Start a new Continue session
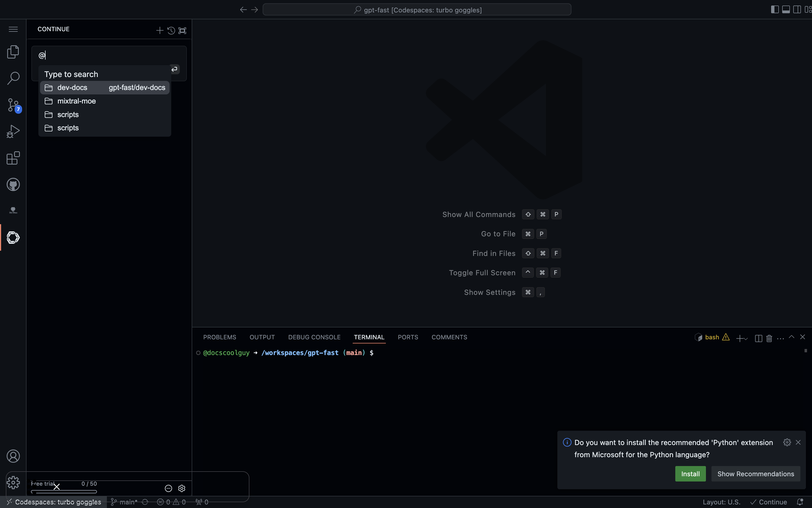The height and width of the screenshot is (508, 812). [160, 31]
